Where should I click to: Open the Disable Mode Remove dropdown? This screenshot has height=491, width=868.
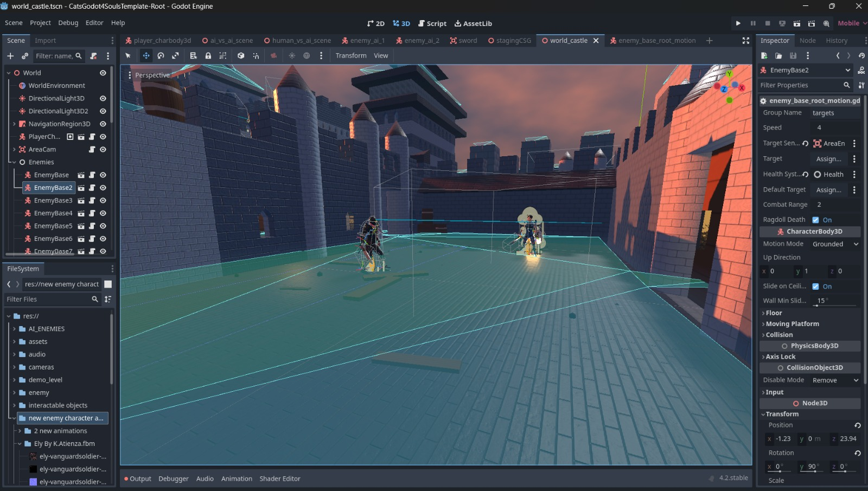pos(835,380)
